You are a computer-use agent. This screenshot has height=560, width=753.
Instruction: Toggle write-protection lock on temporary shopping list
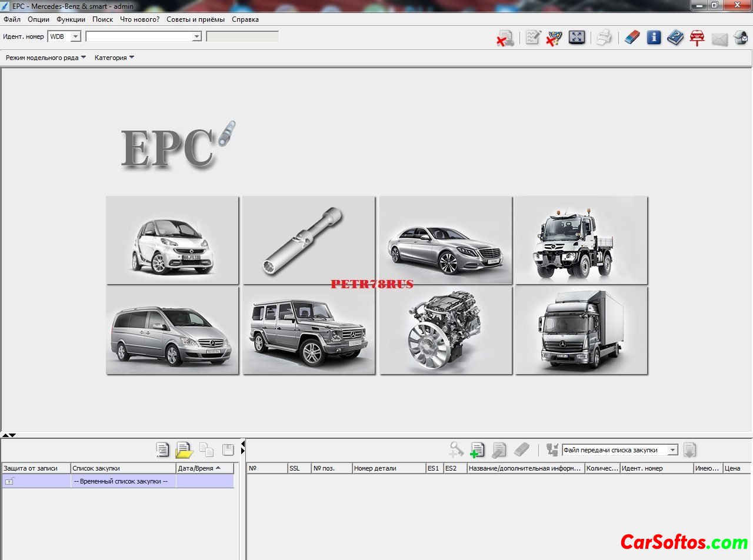click(x=9, y=481)
